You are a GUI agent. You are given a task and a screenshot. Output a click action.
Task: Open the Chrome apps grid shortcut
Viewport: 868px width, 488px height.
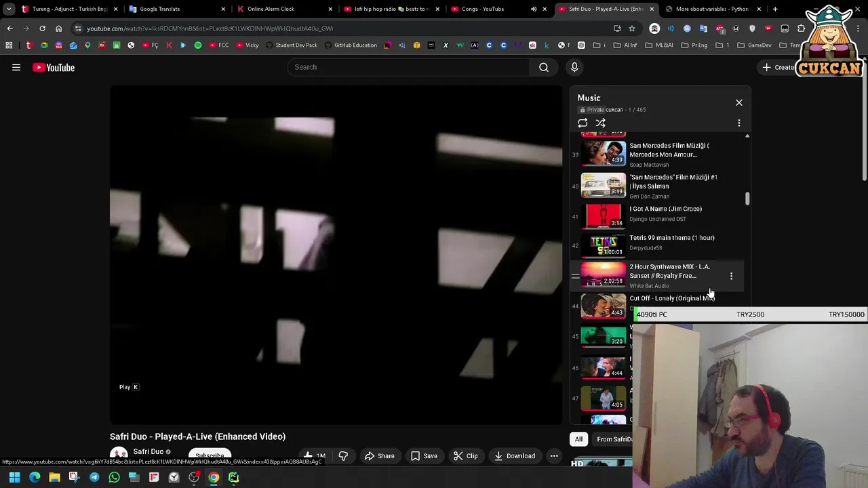9,45
